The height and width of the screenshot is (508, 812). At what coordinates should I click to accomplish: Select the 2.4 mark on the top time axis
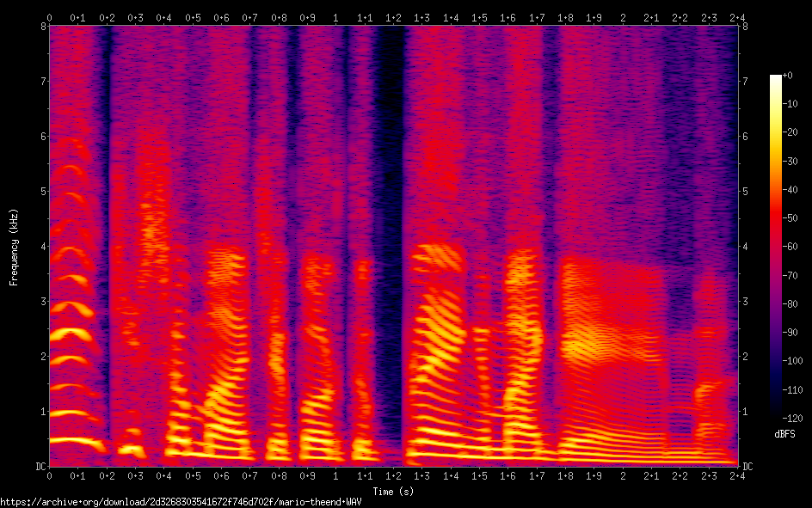point(737,17)
